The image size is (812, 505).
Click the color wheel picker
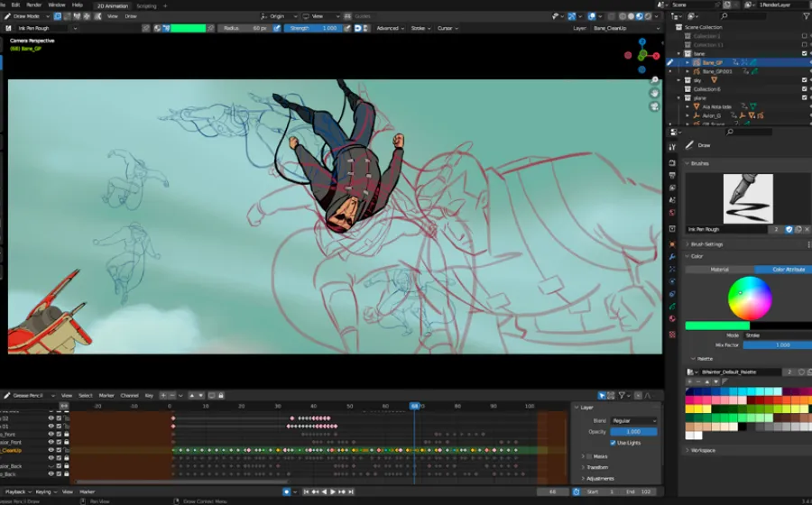click(750, 298)
